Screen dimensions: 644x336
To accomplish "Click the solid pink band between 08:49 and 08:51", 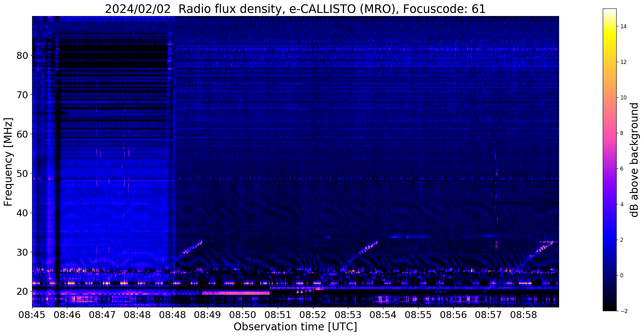I will [236, 293].
